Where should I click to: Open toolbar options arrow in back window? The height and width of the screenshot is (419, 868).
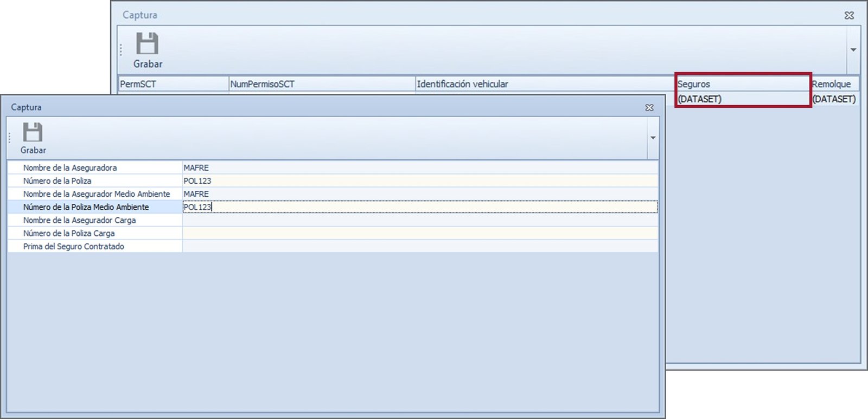(x=853, y=50)
